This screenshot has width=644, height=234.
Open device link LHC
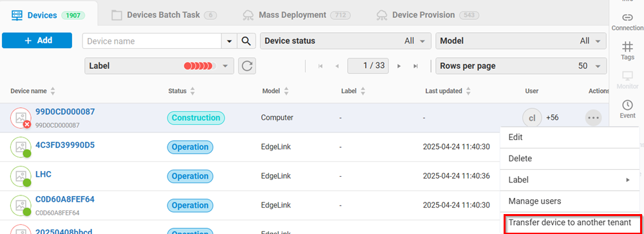click(x=43, y=174)
